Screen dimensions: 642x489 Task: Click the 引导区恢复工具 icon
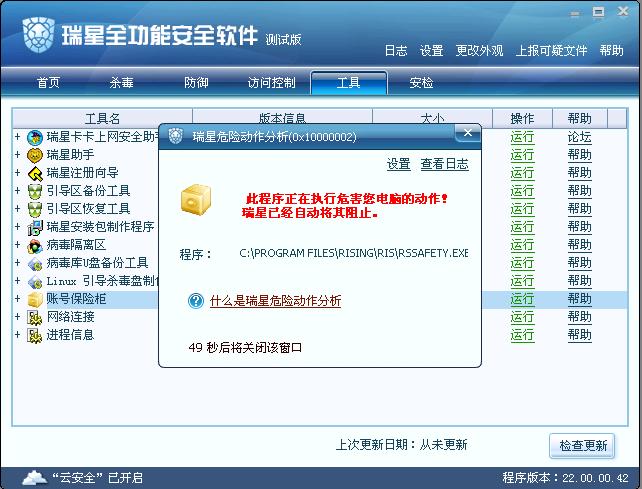coord(35,209)
